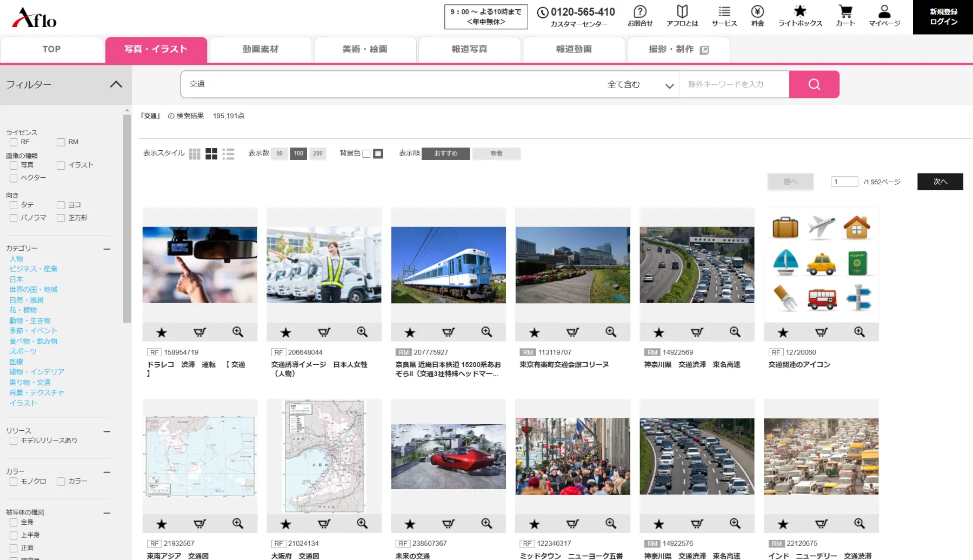Go to the next page with 次へ
Screen dimensions: 973x560
point(940,182)
